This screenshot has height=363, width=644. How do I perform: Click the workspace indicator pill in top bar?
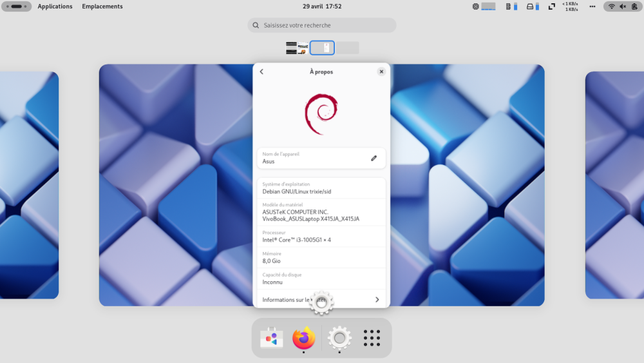coord(17,6)
